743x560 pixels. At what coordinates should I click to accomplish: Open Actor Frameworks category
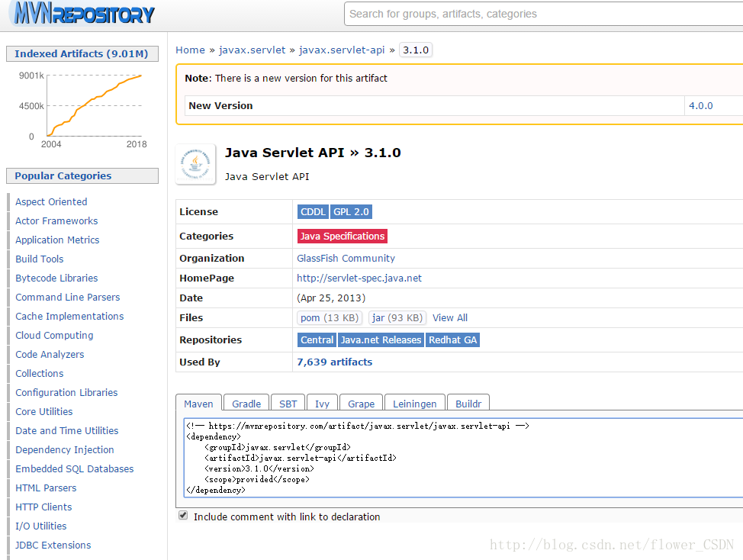(56, 220)
